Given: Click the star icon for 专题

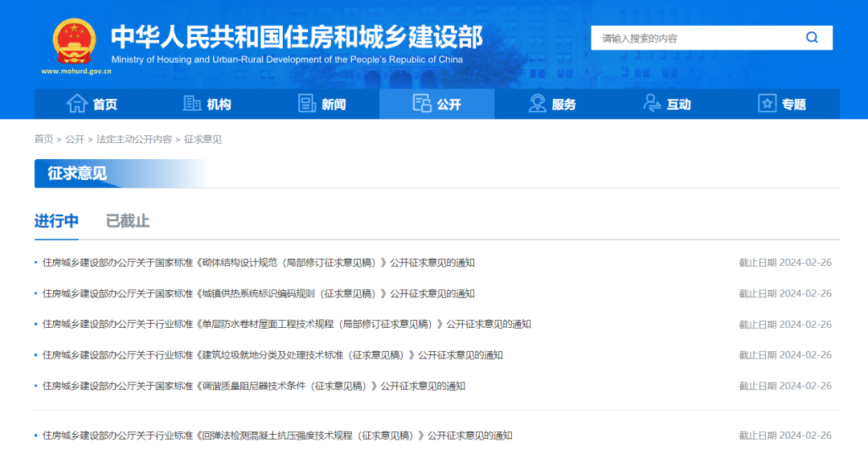Looking at the screenshot, I should (x=768, y=104).
